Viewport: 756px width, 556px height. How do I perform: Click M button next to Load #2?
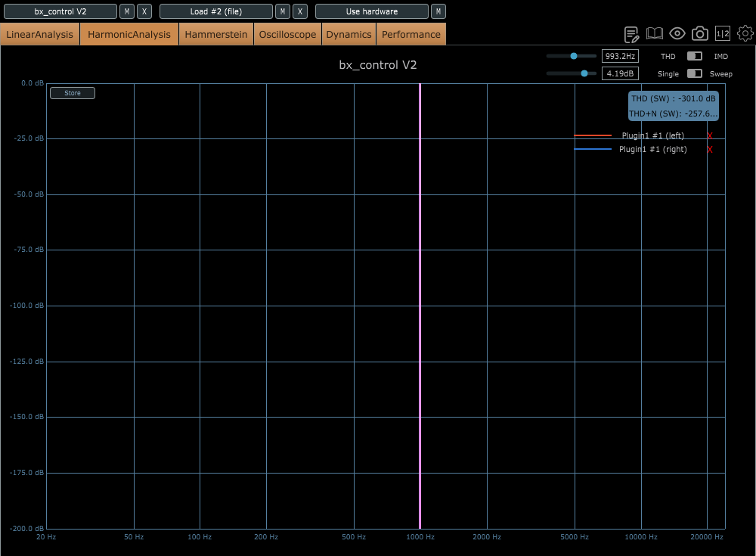[283, 11]
